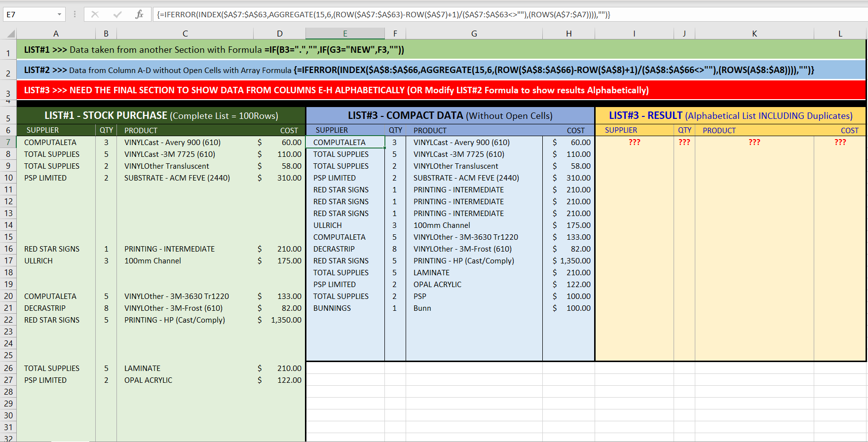Select cell E14 ULLRICH in compact list
The width and height of the screenshot is (868, 442).
[345, 225]
